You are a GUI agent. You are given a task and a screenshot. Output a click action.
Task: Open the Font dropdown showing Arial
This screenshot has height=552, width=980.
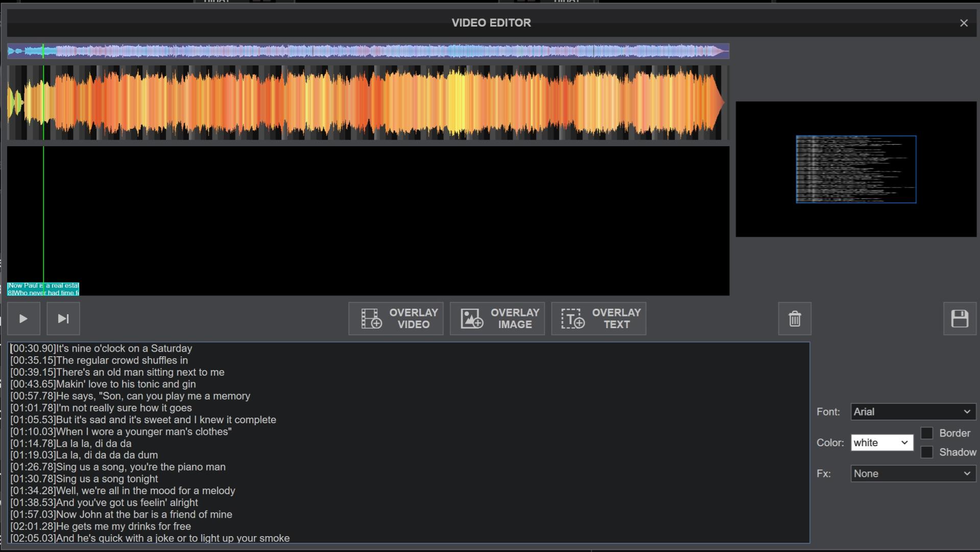(x=913, y=412)
